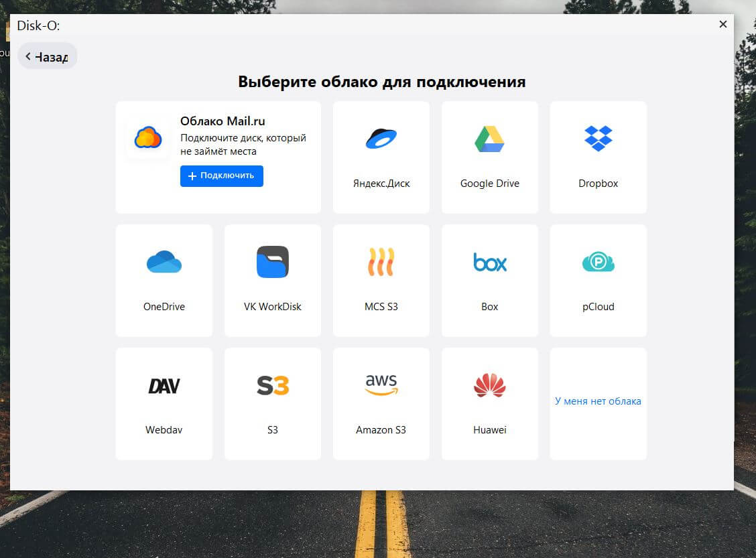Screen dimensions: 756x558
Task: Select the Huawei flower logo
Action: [489, 385]
